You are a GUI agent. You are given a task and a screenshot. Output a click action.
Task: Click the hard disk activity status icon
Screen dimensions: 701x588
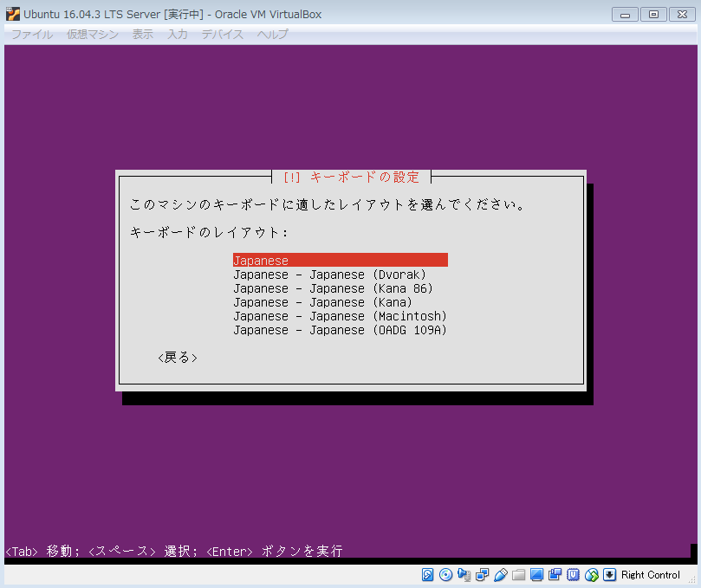[428, 575]
